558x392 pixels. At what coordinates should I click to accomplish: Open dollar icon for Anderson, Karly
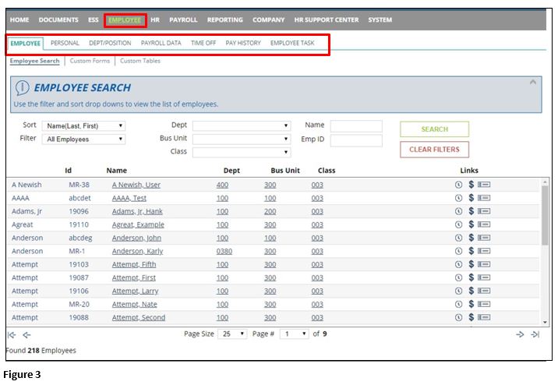click(x=471, y=251)
